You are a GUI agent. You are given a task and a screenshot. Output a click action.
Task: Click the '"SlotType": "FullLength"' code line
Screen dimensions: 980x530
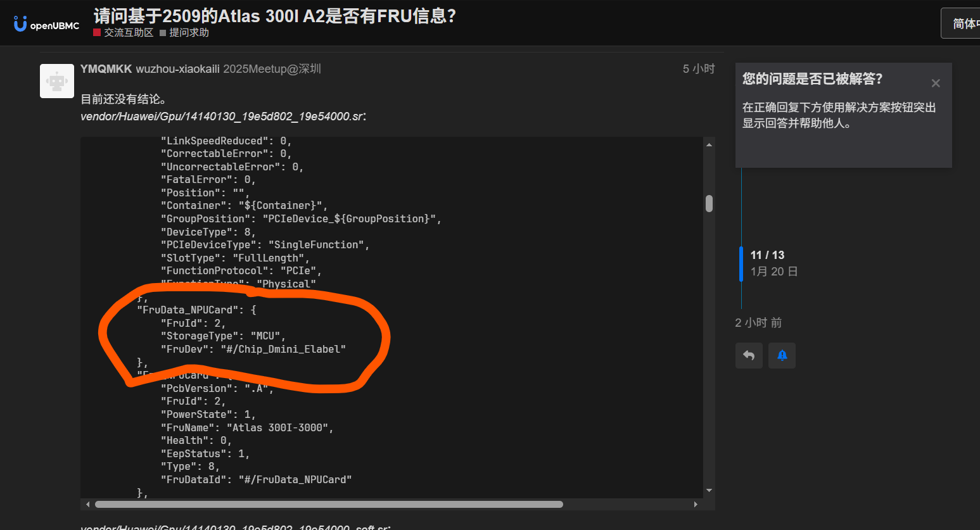pyautogui.click(x=236, y=258)
